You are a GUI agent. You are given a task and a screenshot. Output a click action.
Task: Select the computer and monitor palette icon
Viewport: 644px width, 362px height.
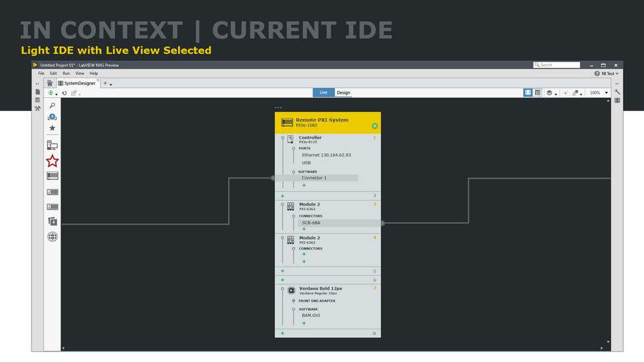click(x=52, y=145)
